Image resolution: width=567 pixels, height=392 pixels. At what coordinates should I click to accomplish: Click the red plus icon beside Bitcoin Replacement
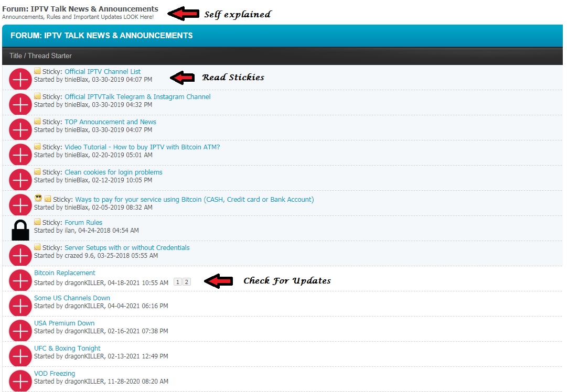[20, 280]
